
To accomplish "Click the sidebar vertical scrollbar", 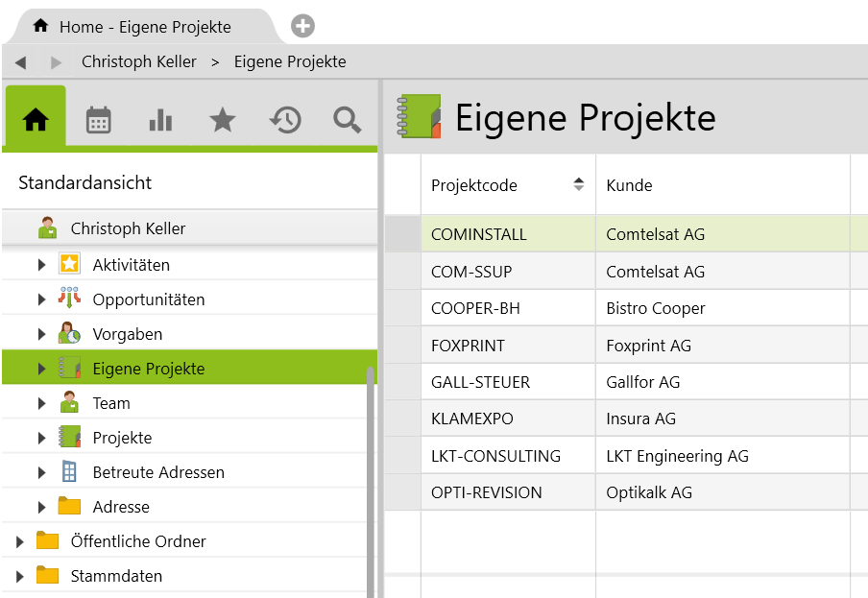I will [371, 480].
